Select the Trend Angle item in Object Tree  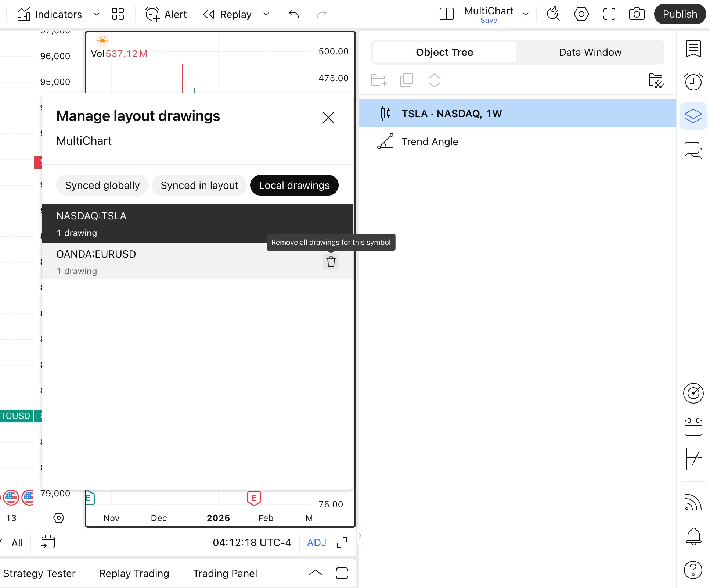[x=429, y=141]
